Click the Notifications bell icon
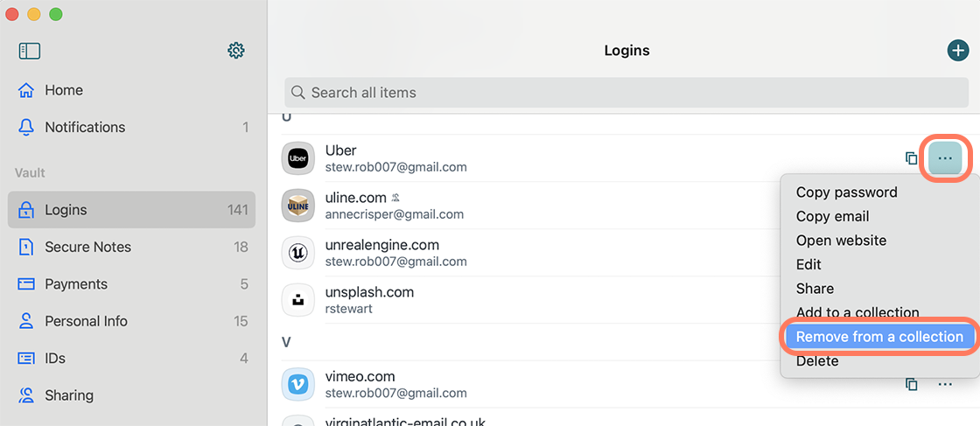This screenshot has height=426, width=980. pos(25,128)
